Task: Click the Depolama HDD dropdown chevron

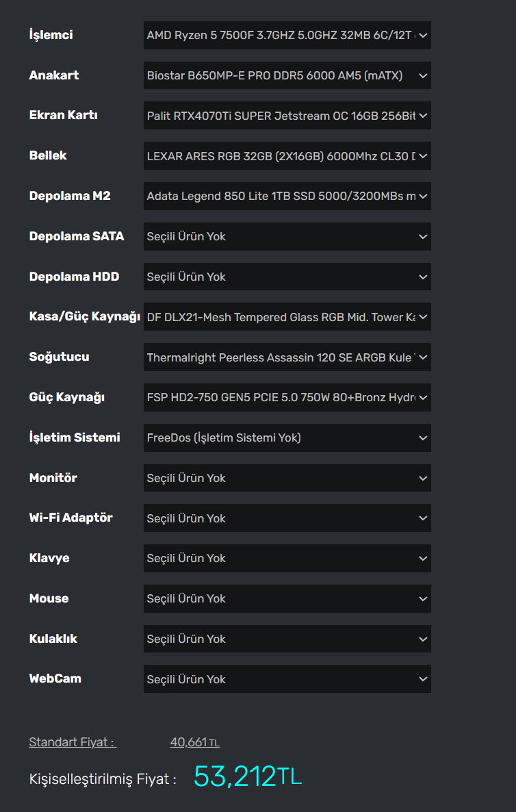Action: [423, 277]
